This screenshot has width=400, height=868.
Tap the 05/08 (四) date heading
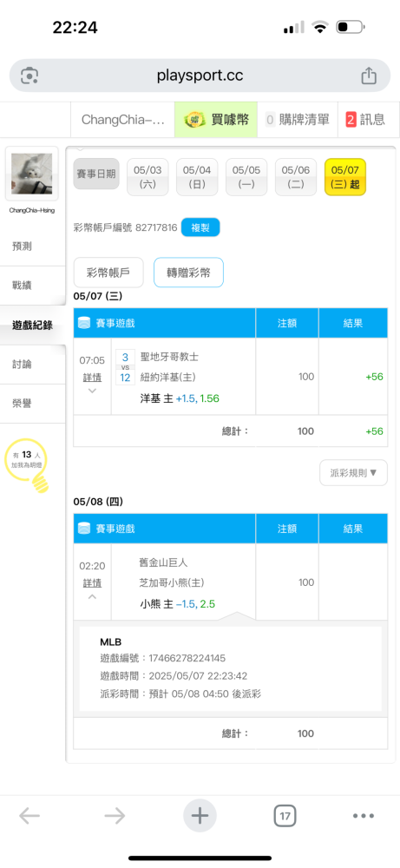click(98, 502)
